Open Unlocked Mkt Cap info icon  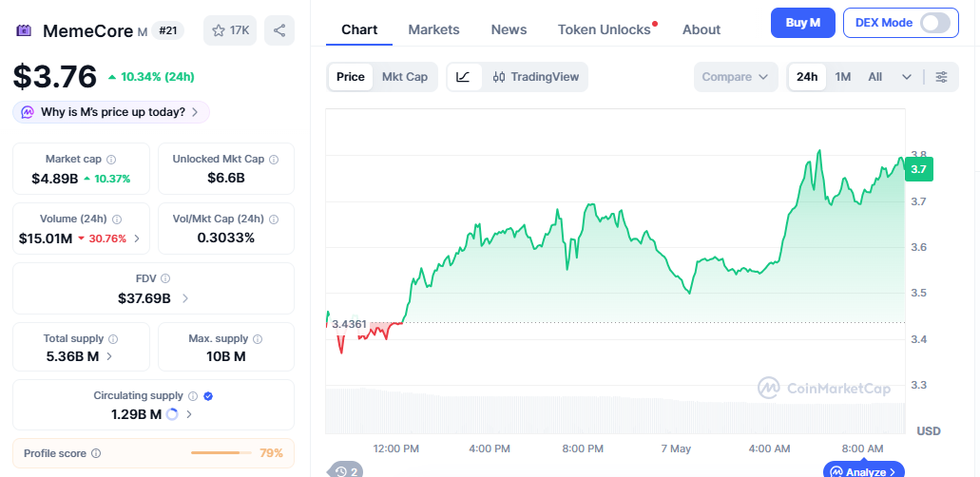click(274, 160)
